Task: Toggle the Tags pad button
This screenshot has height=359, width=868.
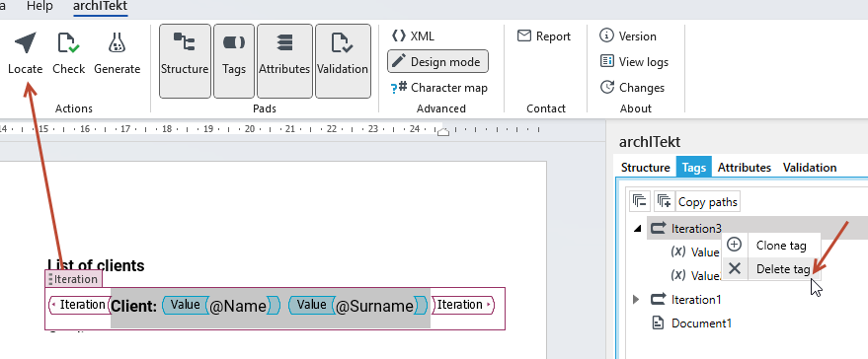Action: 234,61
